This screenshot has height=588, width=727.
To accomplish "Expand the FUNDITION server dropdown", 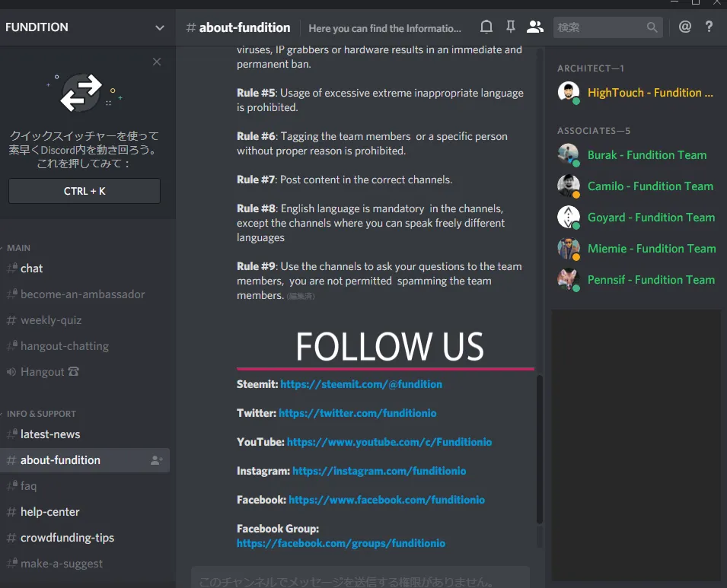I will [x=160, y=28].
